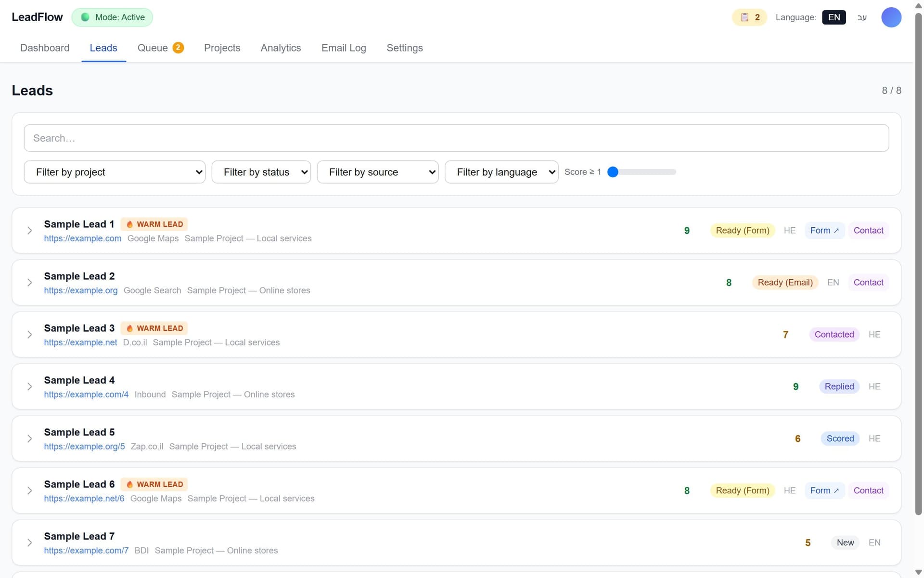Click the WARM LEAD badge on Sample Lead 3
This screenshot has width=924, height=578.
pyautogui.click(x=154, y=328)
